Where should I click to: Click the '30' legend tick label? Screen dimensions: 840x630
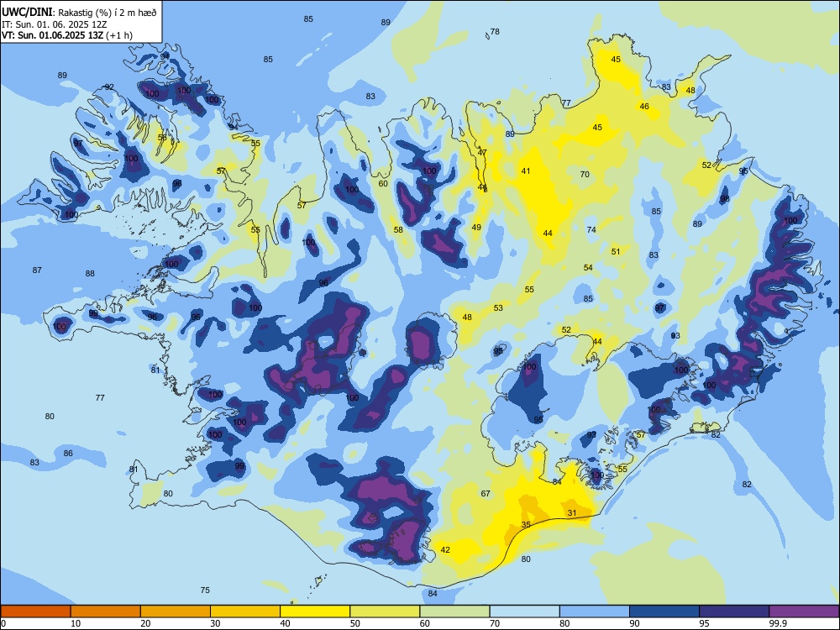click(x=215, y=623)
